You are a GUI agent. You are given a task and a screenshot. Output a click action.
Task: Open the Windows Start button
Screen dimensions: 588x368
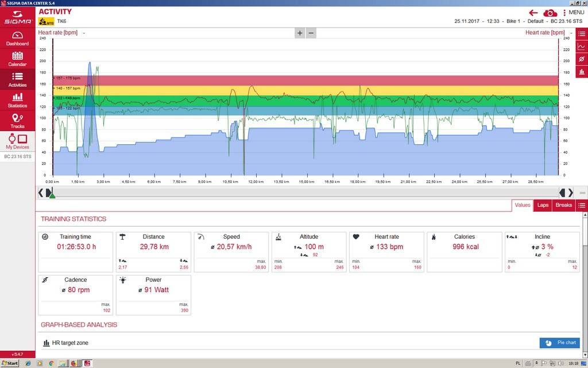pos(10,363)
